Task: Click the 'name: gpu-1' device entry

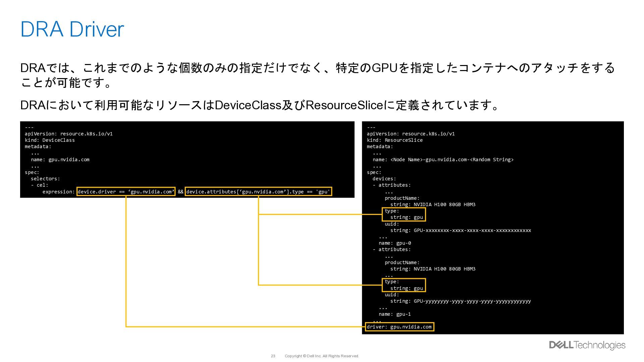Action: pyautogui.click(x=395, y=314)
